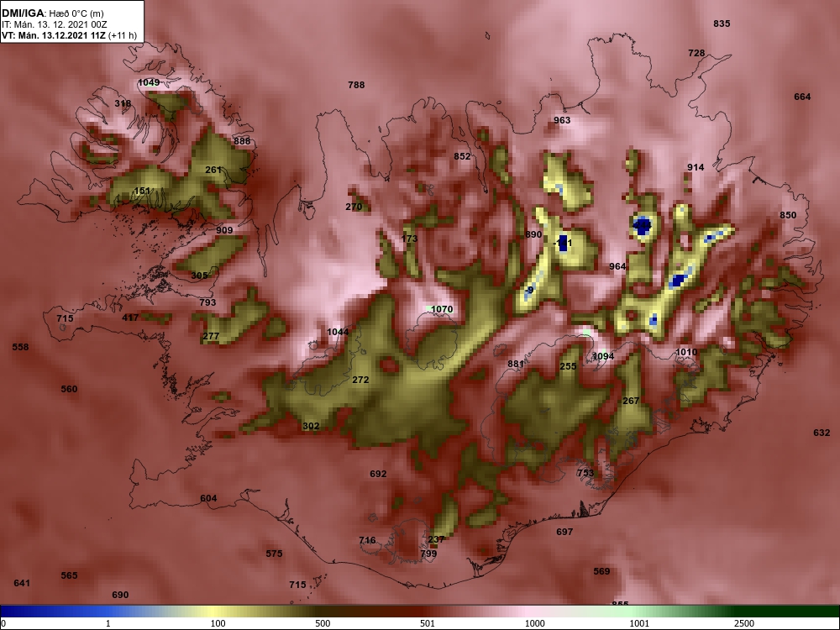
Task: Select the legend value '501'
Action: pos(427,623)
